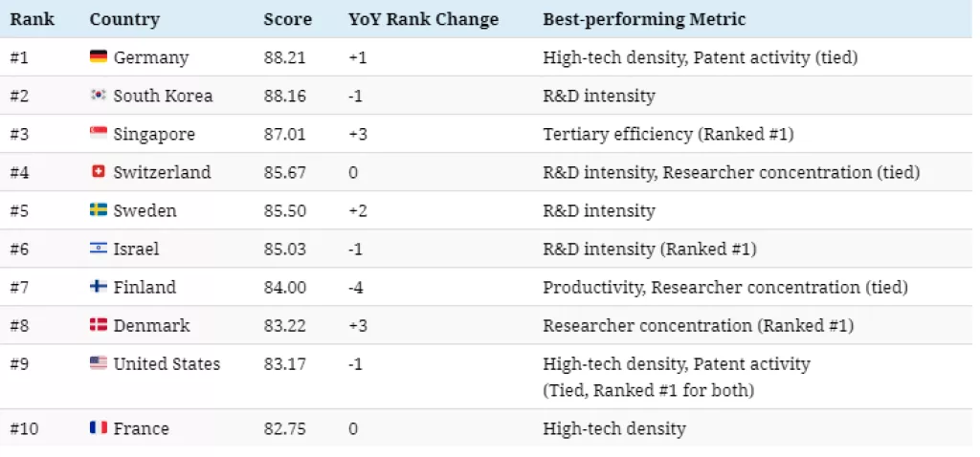Click Finland's -4 rank change value
The image size is (980, 457).
point(358,287)
